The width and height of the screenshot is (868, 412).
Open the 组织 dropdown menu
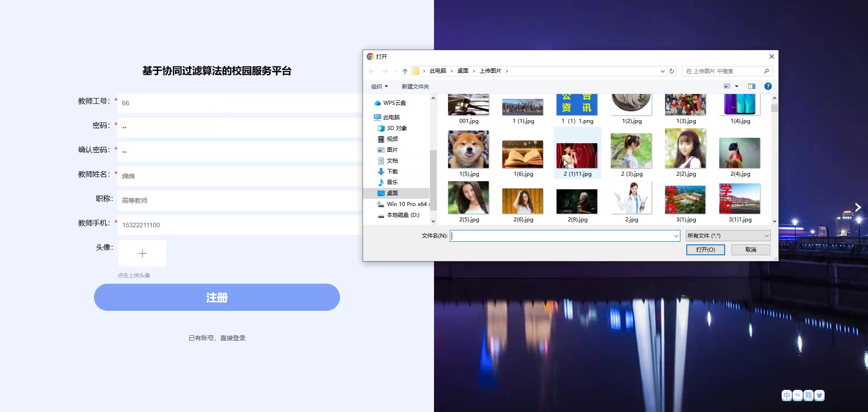coord(379,87)
